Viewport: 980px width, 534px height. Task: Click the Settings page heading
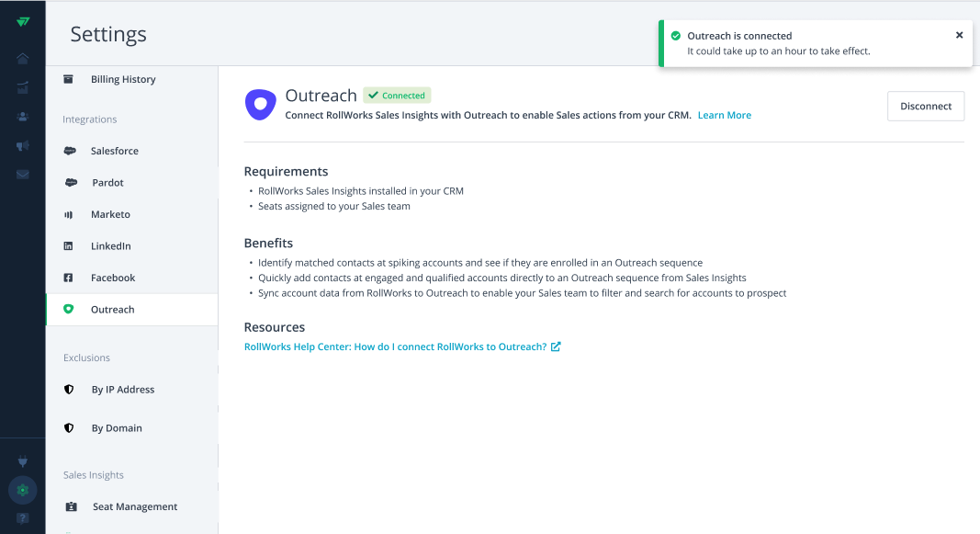pyautogui.click(x=108, y=34)
